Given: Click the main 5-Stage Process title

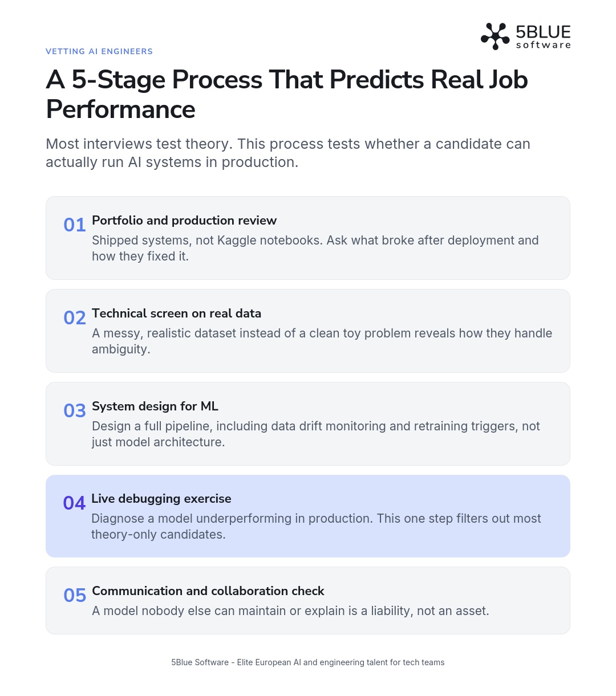Looking at the screenshot, I should pyautogui.click(x=287, y=94).
